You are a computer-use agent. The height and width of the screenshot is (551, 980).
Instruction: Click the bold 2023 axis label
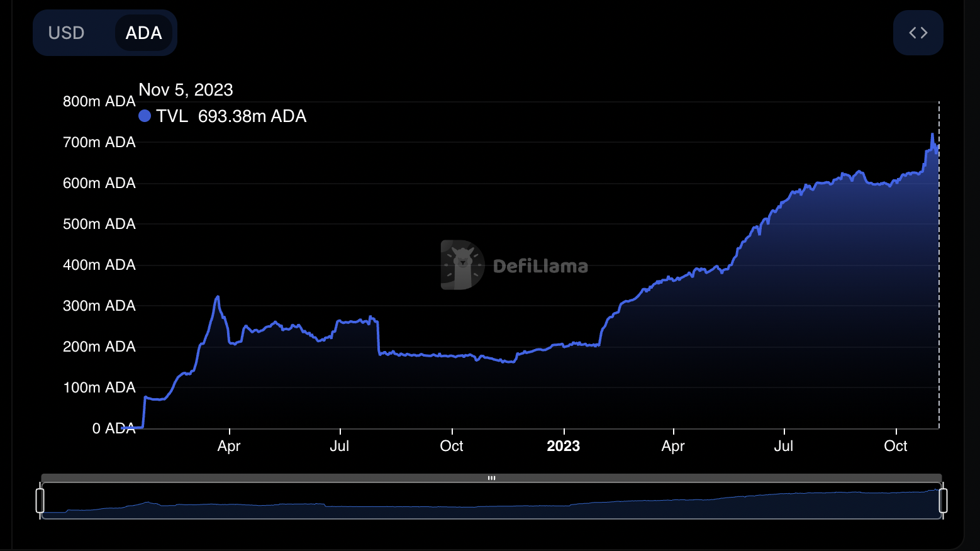[x=563, y=446]
